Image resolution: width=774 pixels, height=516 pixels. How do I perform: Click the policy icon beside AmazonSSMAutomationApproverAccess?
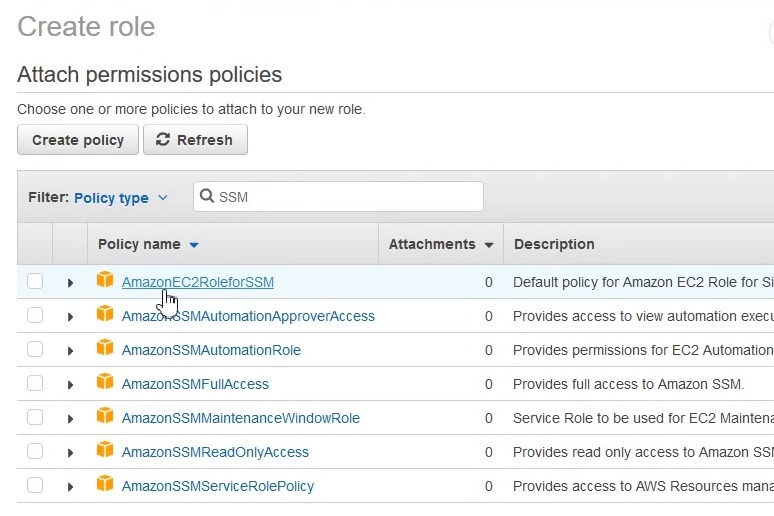coord(105,314)
